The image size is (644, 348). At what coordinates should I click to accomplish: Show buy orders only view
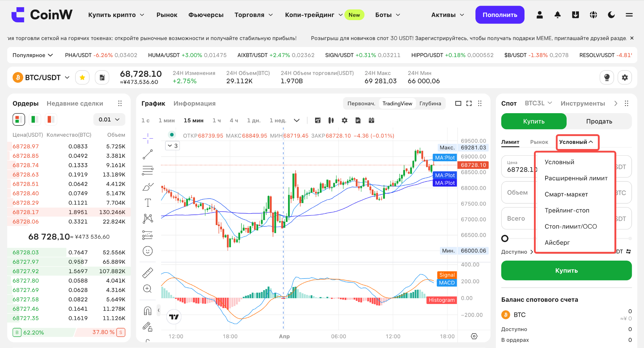[x=35, y=119]
